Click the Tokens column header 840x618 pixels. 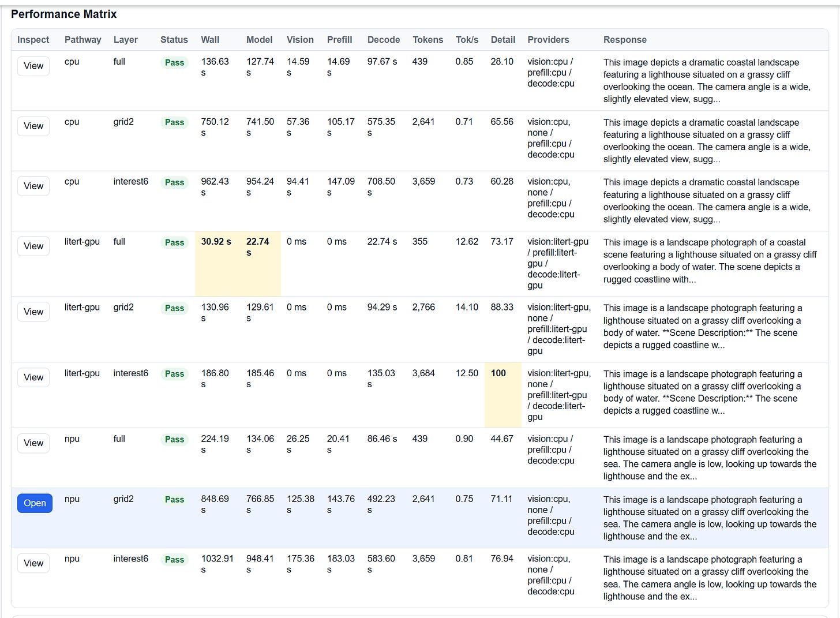tap(427, 40)
